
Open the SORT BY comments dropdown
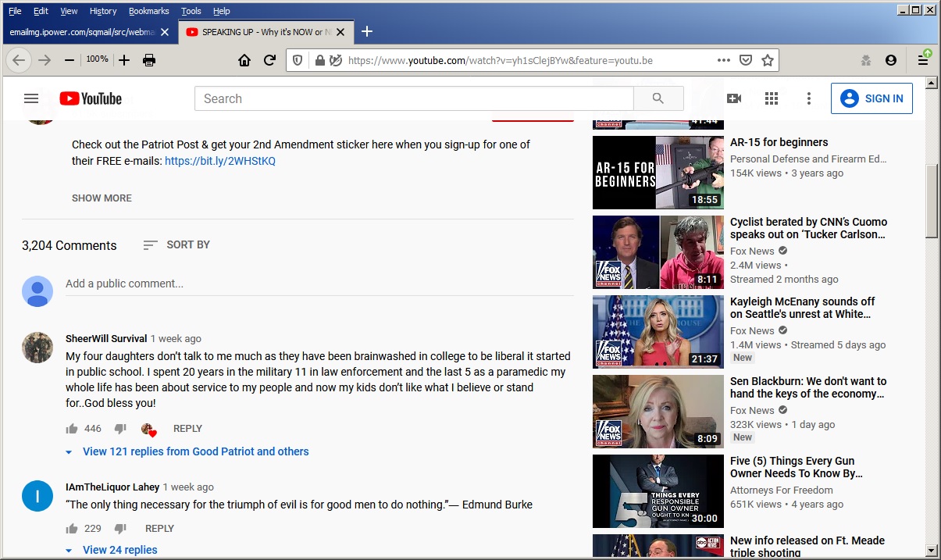click(176, 244)
